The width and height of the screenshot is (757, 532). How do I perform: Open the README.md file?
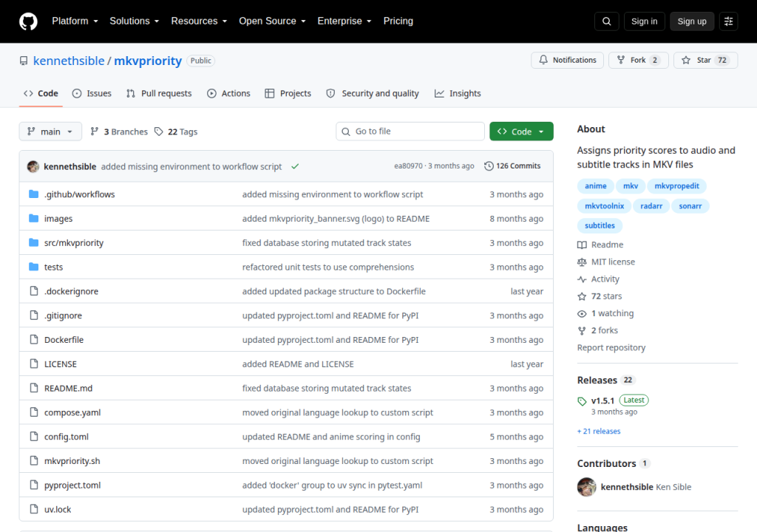(68, 388)
